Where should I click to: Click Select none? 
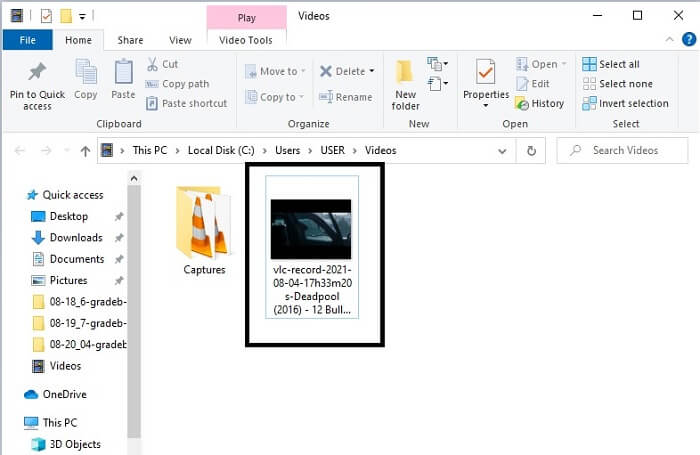click(x=617, y=83)
